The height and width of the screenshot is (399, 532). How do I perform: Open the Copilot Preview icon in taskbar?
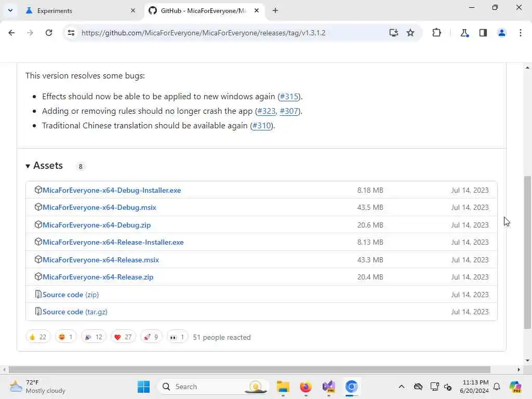coord(515,387)
